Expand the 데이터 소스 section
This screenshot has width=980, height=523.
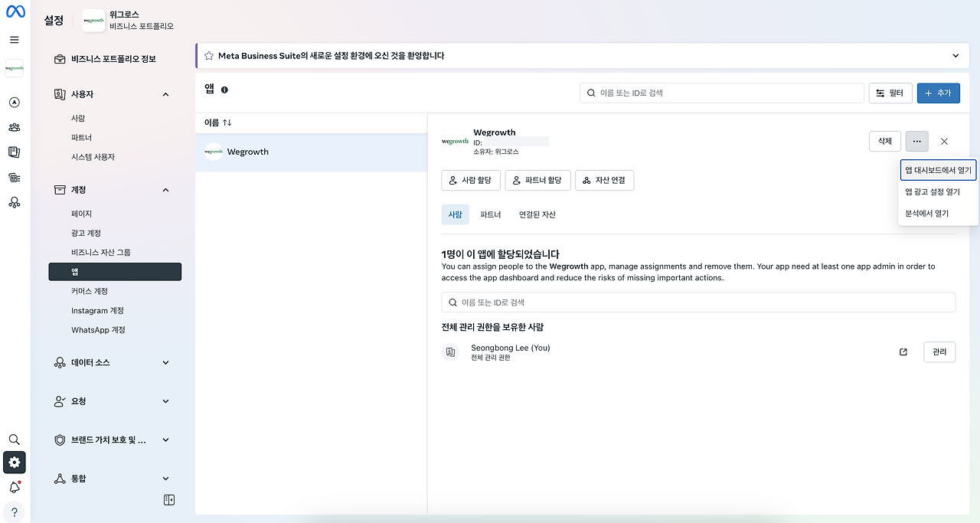165,362
